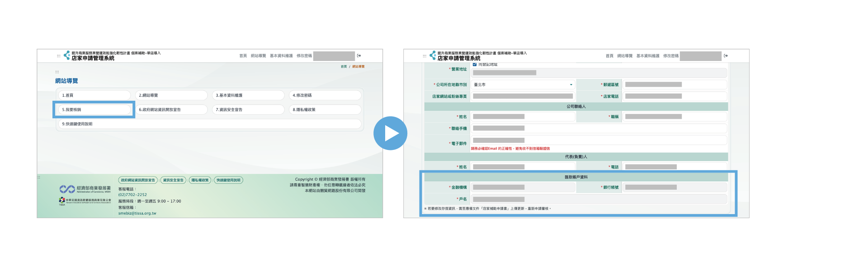Click the 網站導覽 page heading

[66, 81]
